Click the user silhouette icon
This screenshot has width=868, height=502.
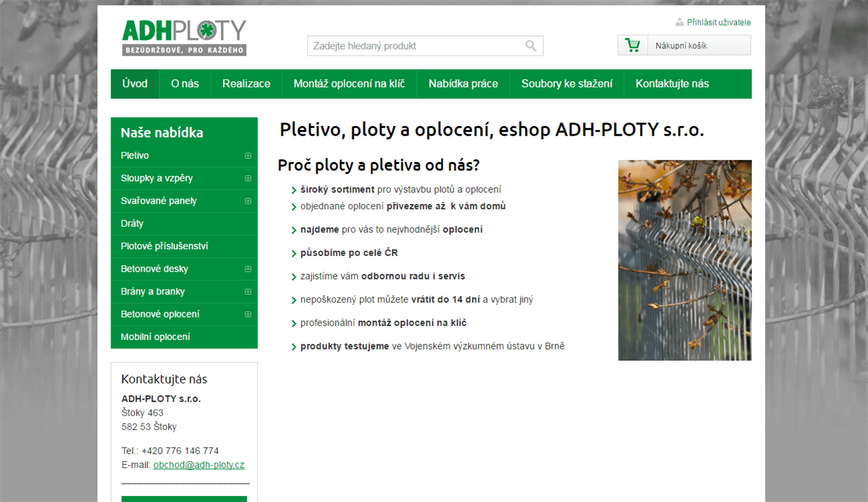pyautogui.click(x=679, y=22)
